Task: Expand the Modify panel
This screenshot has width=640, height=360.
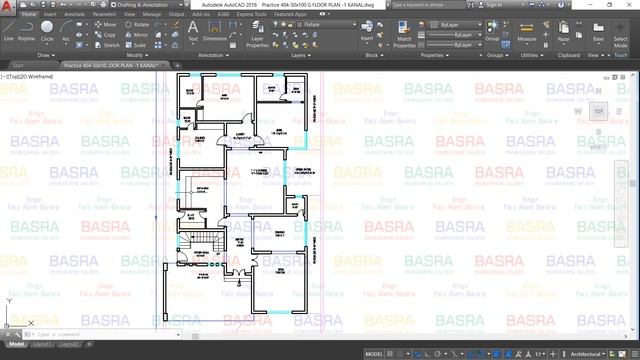Action: 137,55
